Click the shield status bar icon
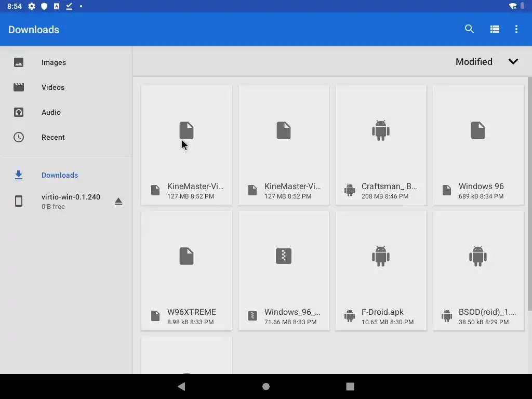The height and width of the screenshot is (399, 532). coord(44,6)
